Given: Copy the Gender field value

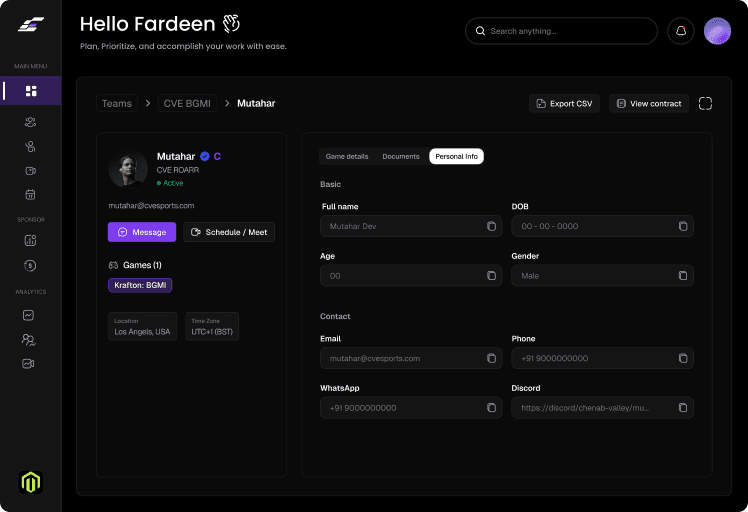Looking at the screenshot, I should point(683,276).
